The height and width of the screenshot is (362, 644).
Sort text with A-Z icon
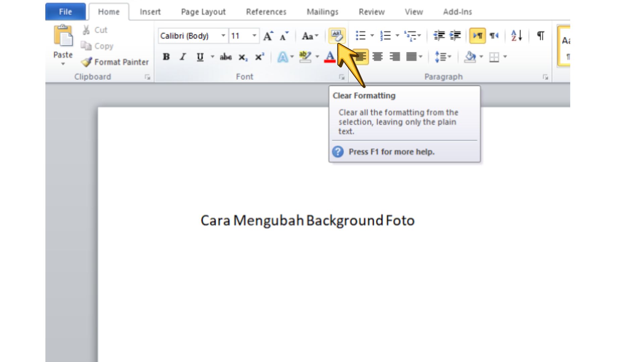click(x=516, y=36)
